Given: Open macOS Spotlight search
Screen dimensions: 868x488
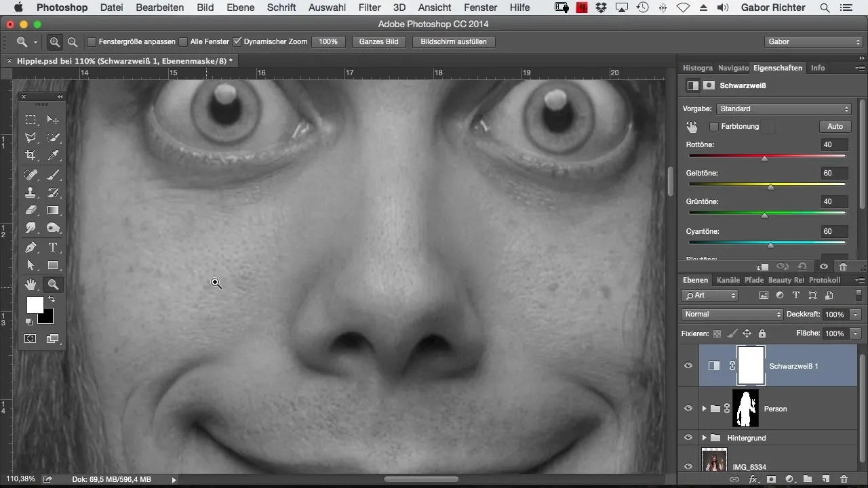Looking at the screenshot, I should [x=825, y=7].
